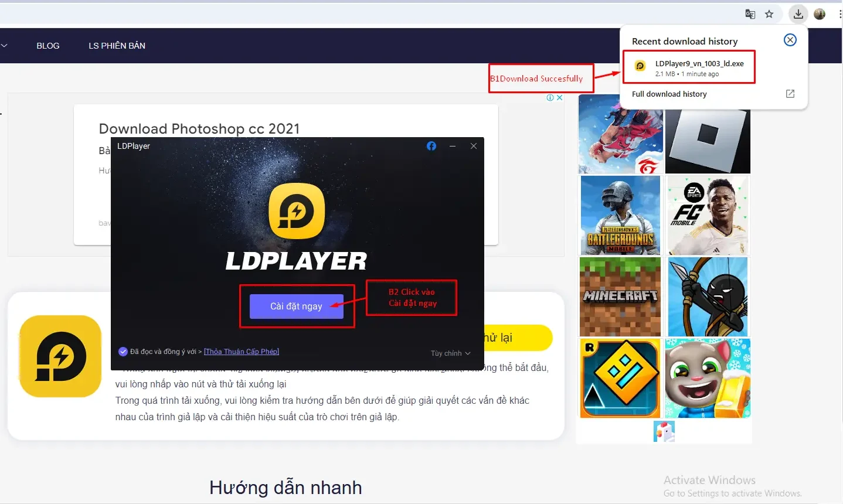Click the large LDPlayer logo on the page

pos(60,356)
